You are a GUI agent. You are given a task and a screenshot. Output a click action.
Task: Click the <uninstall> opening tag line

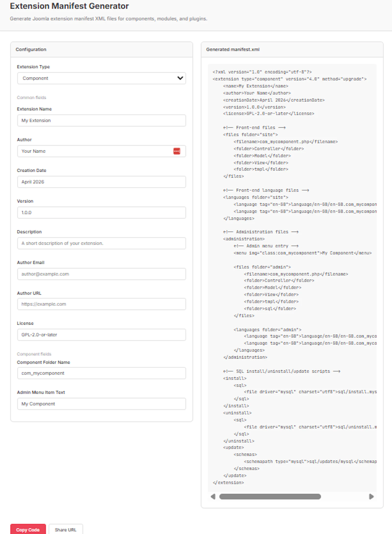pos(237,413)
